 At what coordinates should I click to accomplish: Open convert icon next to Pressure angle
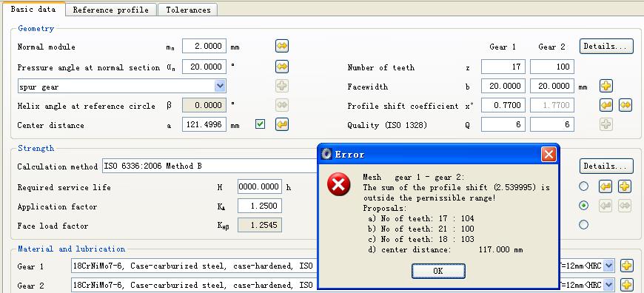282,67
